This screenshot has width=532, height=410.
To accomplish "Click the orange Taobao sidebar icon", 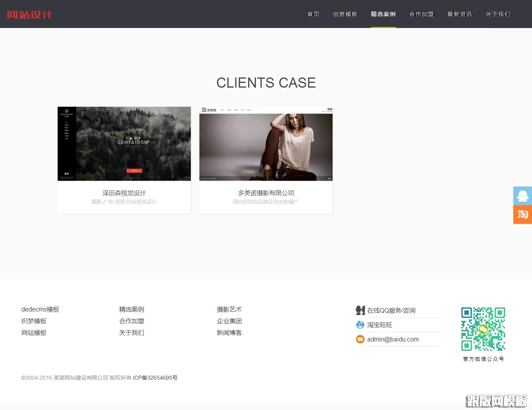I will [x=522, y=215].
